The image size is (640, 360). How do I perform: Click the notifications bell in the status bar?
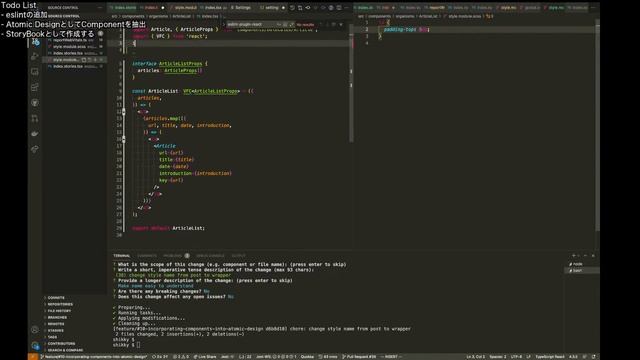pos(593,357)
